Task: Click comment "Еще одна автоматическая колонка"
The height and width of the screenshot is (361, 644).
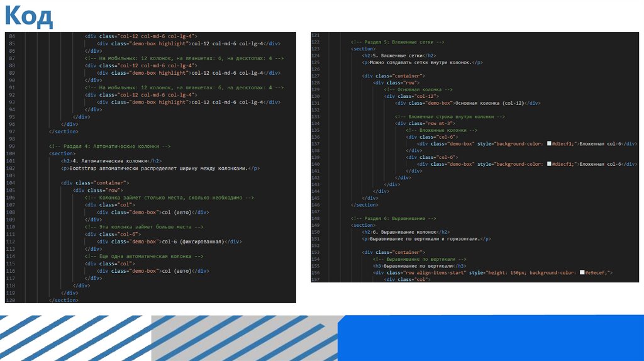Action: pos(144,256)
